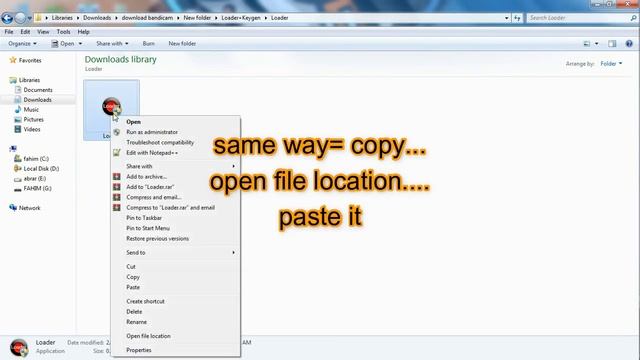This screenshot has width=640, height=360.
Task: Click the Forward navigation arrow
Action: tap(20, 18)
